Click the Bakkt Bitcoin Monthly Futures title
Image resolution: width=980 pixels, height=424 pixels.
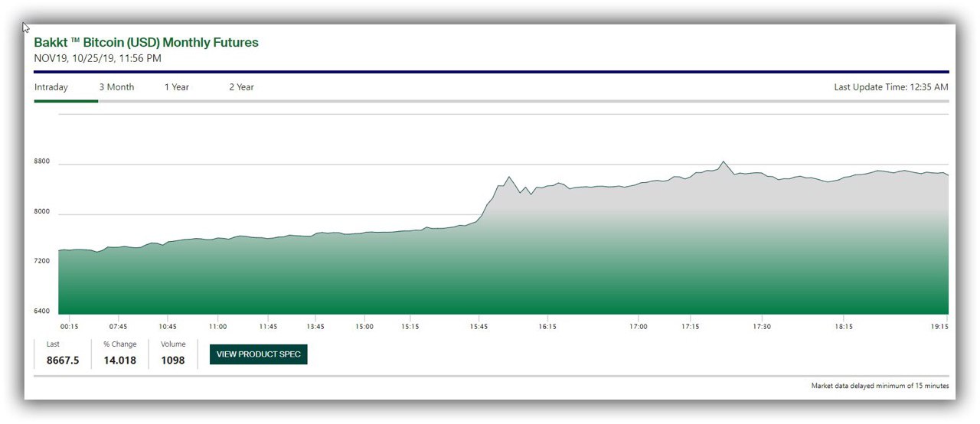pyautogui.click(x=146, y=43)
